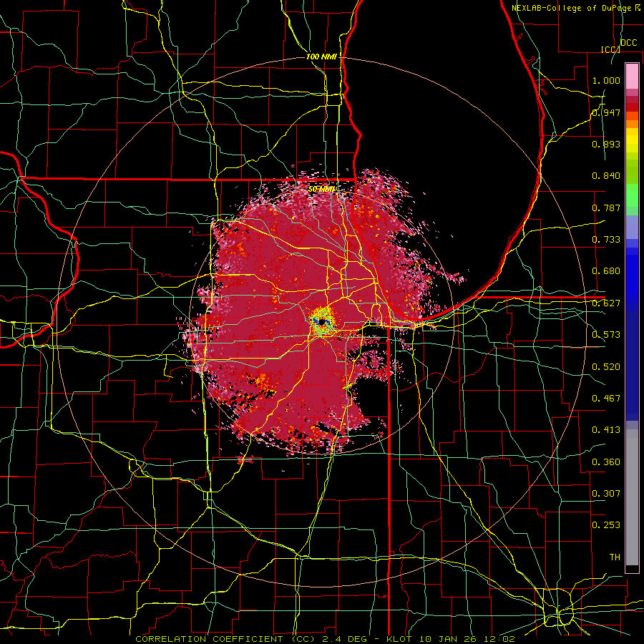Click the 50 NMI range ring label
This screenshot has width=644, height=644.
tap(321, 189)
